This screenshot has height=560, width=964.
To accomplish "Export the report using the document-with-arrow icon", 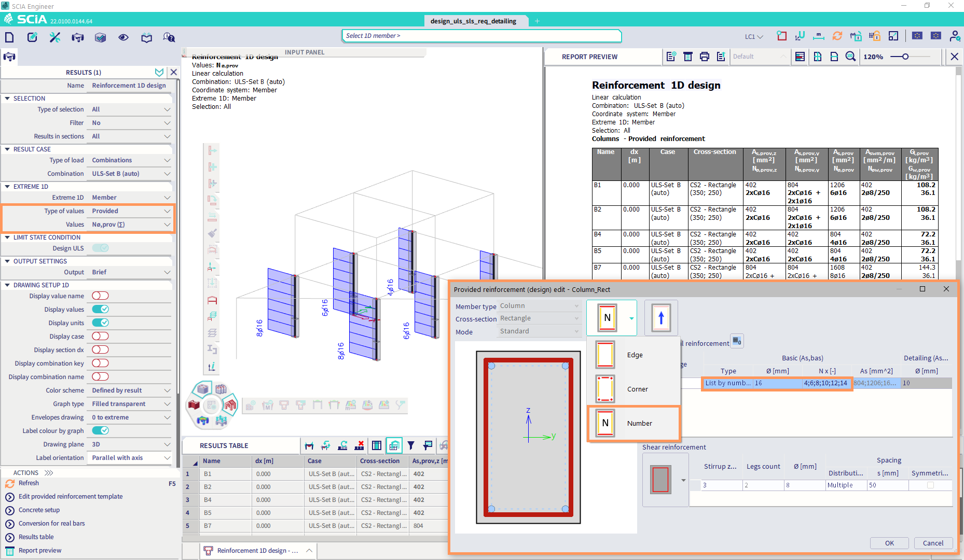I will point(721,57).
